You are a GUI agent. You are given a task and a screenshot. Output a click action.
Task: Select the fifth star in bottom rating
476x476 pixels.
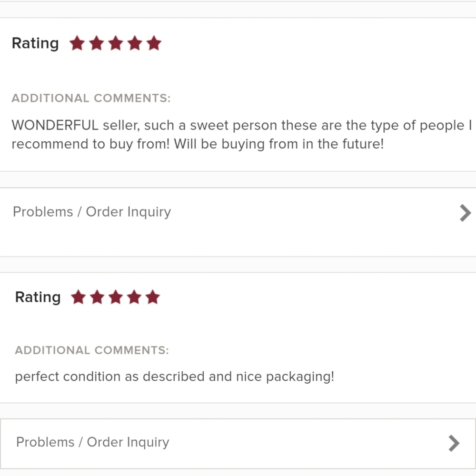pos(152,297)
